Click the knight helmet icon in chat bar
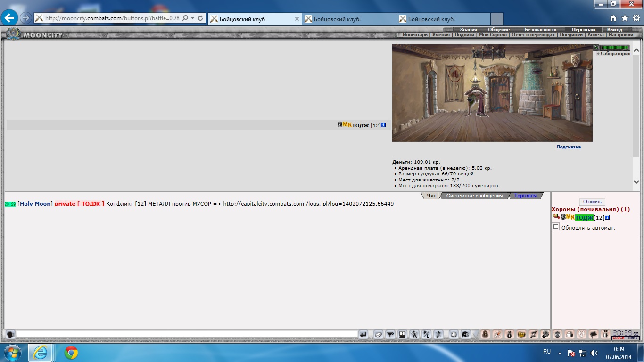 465,334
